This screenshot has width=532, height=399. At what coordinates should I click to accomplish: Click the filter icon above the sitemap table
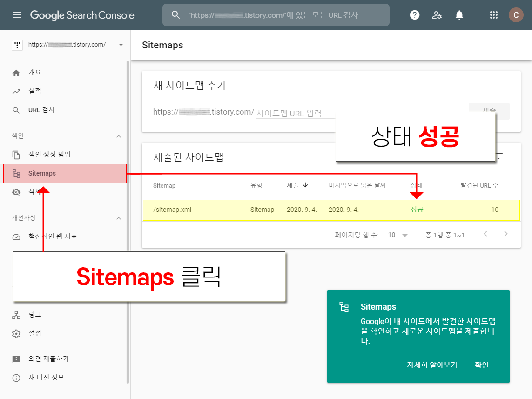(498, 156)
